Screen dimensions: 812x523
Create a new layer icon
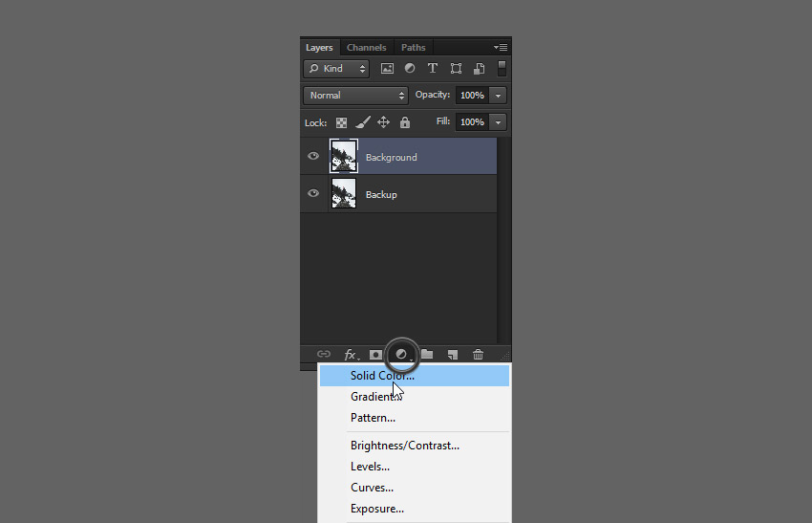(x=453, y=355)
